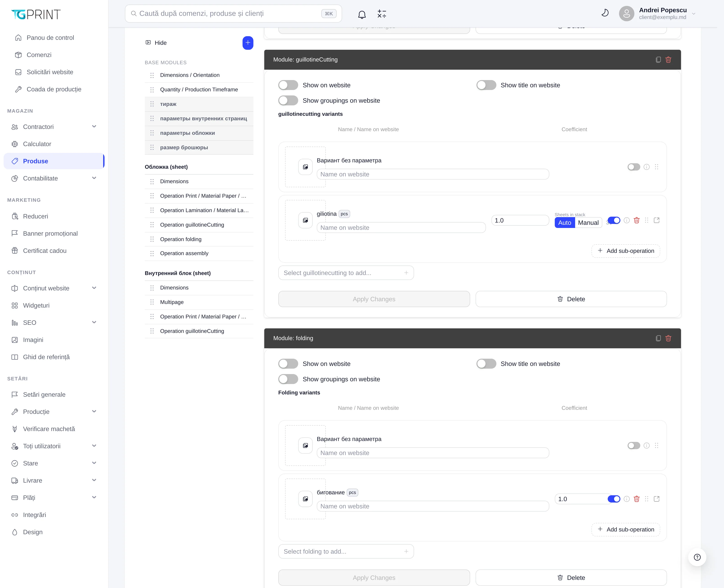Open the notifications bell

pyautogui.click(x=362, y=14)
